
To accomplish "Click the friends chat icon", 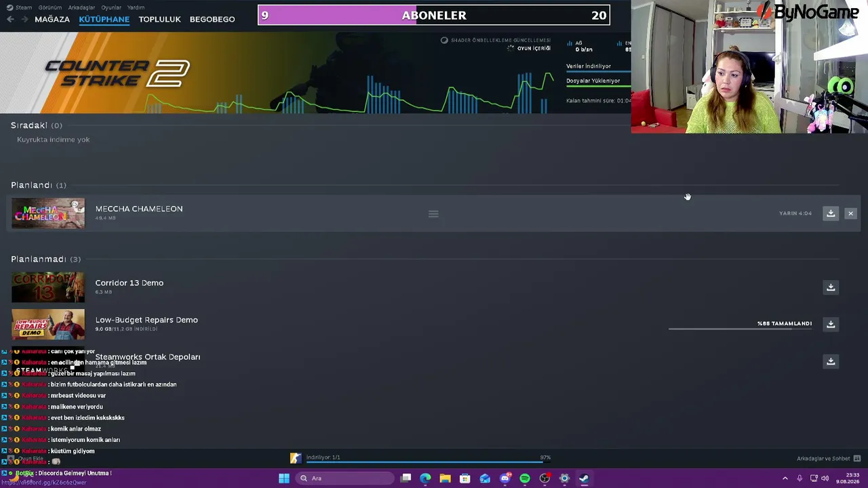I will 857,459.
